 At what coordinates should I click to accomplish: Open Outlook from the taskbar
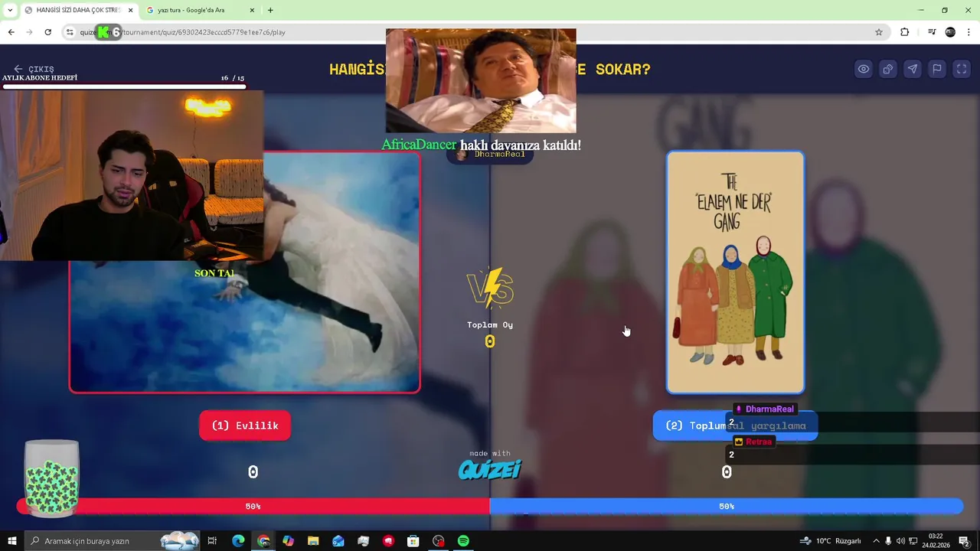point(338,541)
